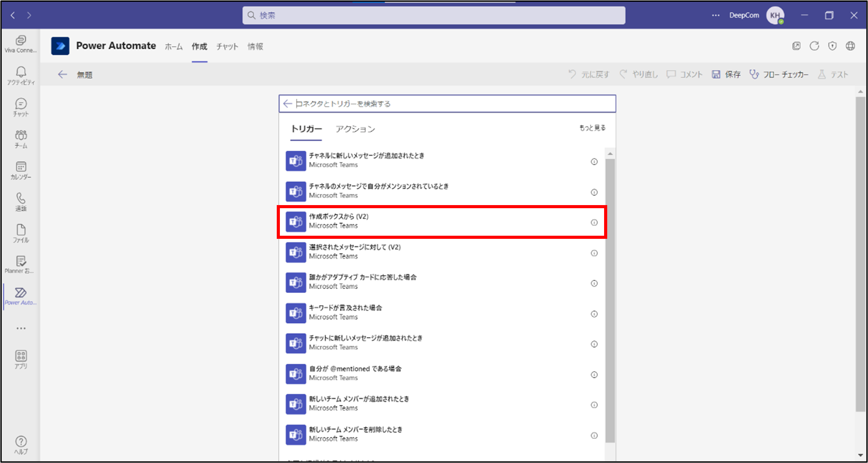This screenshot has width=868, height=463.
Task: Go back with the arrow beside 無題
Action: (x=63, y=75)
